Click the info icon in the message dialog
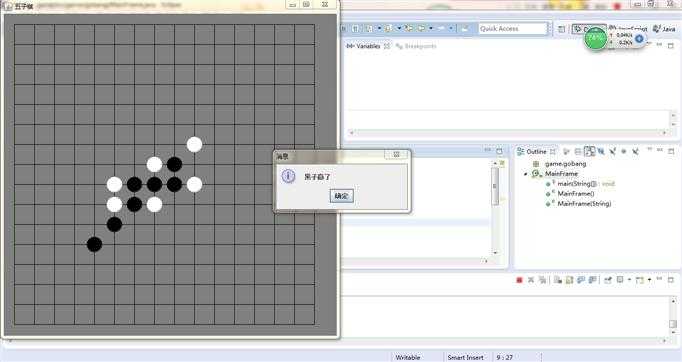682x362 pixels. click(289, 176)
